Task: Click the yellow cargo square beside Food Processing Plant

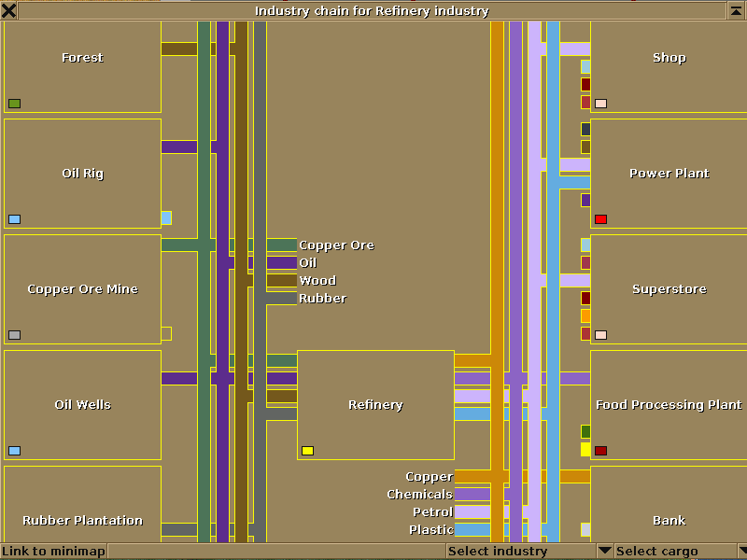Action: 585,450
